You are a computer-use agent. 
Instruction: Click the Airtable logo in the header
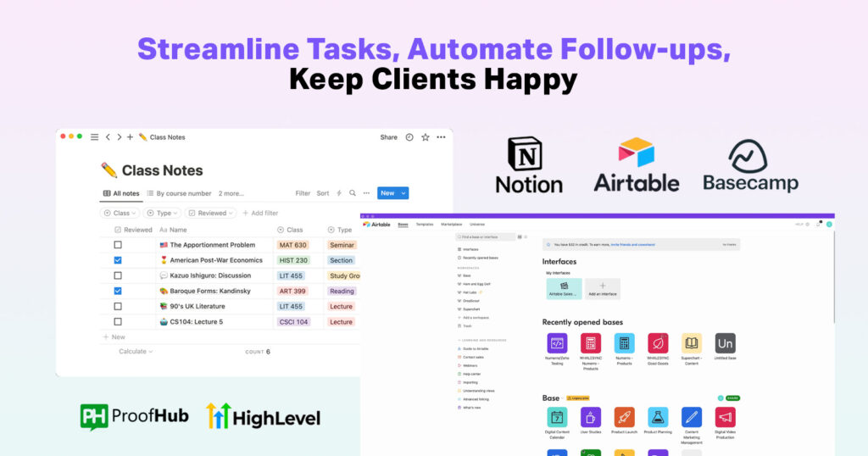click(x=377, y=224)
